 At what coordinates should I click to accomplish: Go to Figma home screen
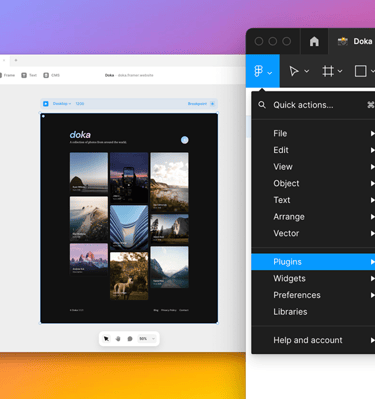(x=314, y=41)
